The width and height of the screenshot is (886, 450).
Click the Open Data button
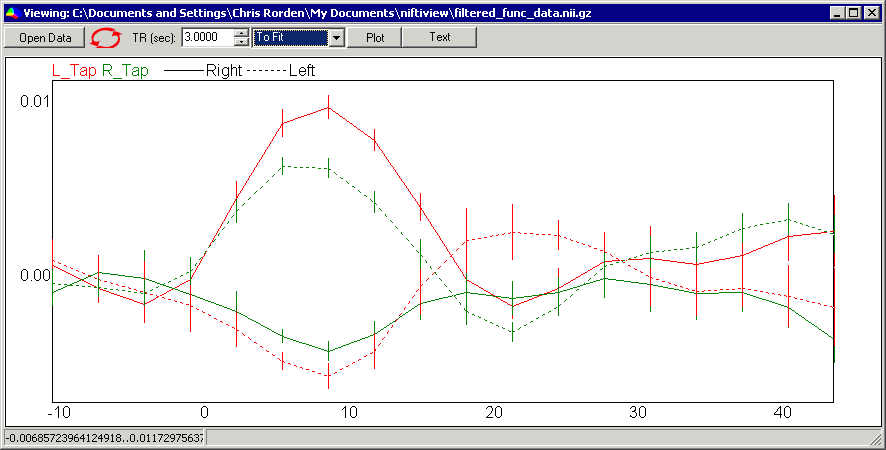point(45,38)
